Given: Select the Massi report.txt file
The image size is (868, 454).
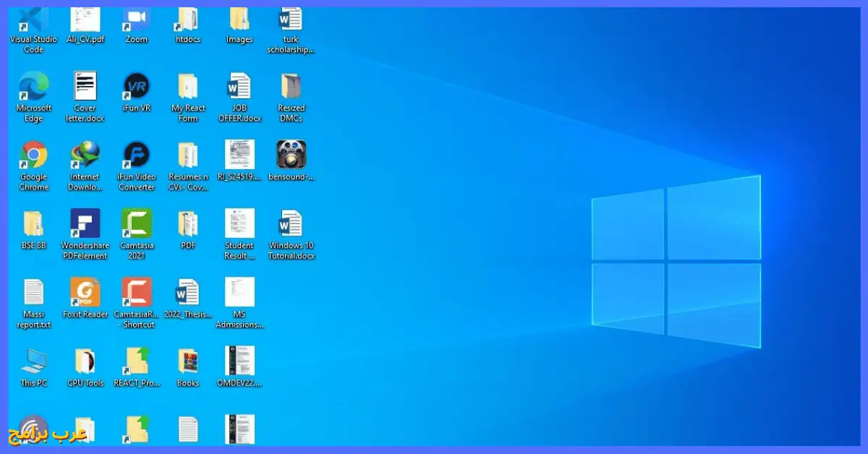Looking at the screenshot, I should point(33,303).
